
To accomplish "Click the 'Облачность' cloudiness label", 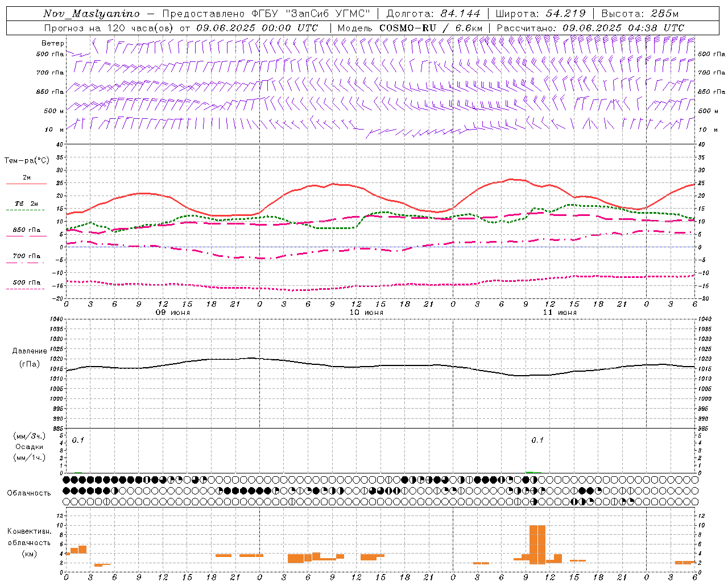I will (29, 493).
